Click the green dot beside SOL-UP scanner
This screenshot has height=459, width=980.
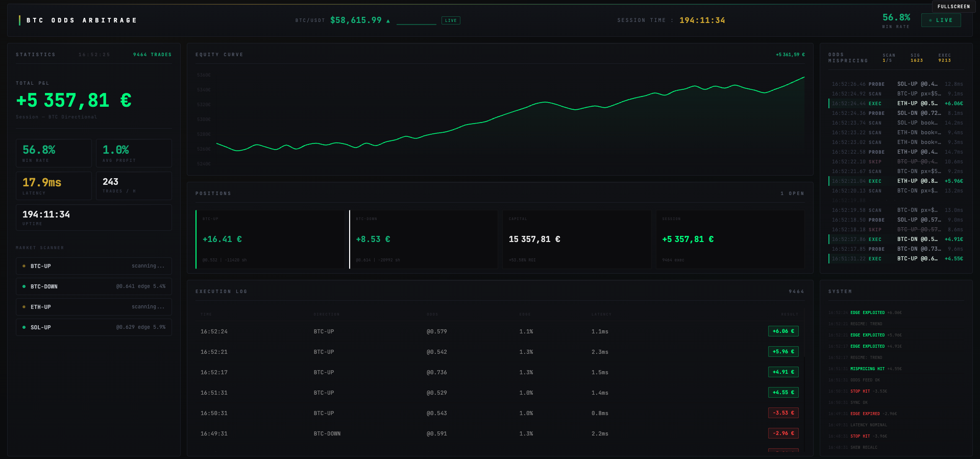coord(24,327)
